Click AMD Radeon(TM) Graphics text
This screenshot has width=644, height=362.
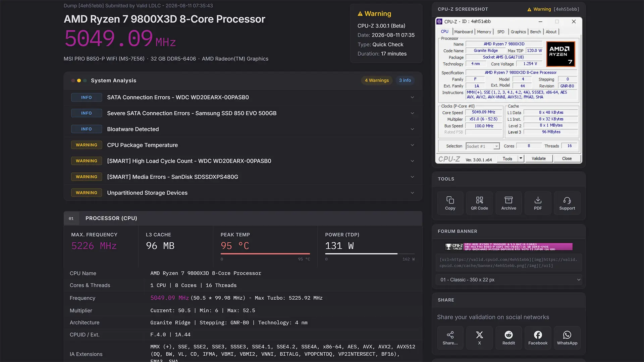click(235, 59)
